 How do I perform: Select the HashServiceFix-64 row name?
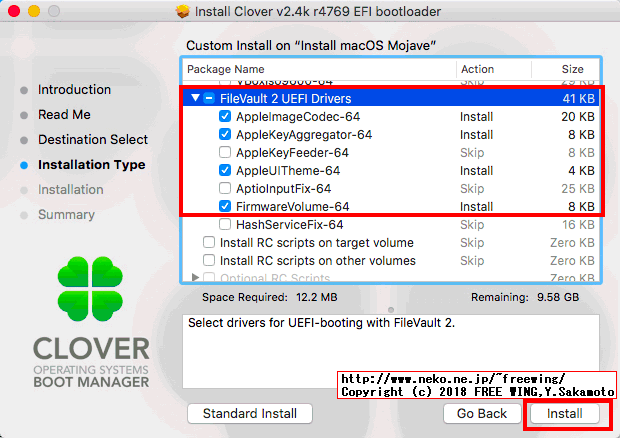(x=289, y=225)
